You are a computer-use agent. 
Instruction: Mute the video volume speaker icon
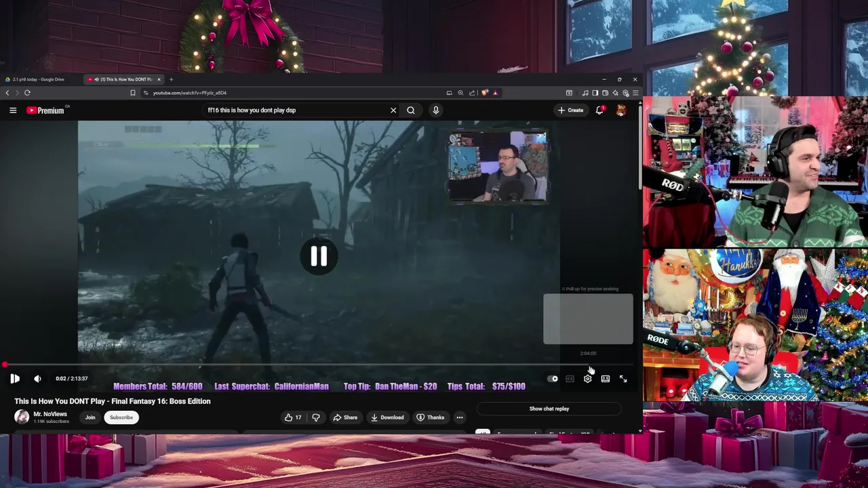[x=37, y=379]
